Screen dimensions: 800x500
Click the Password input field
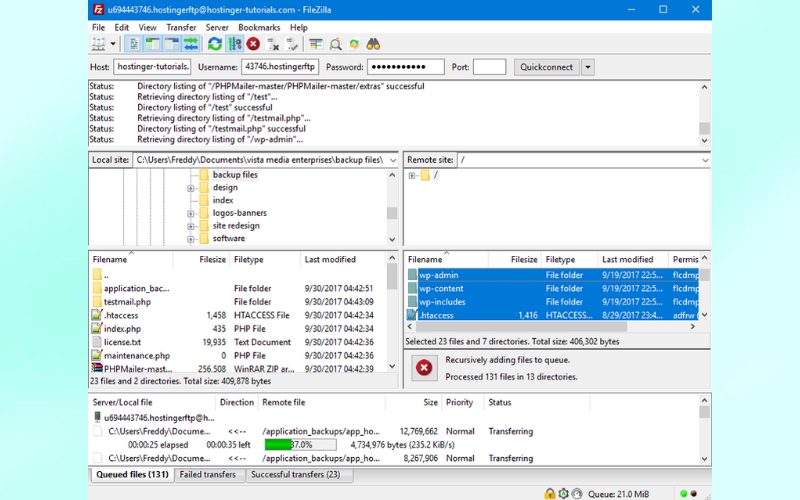pyautogui.click(x=406, y=67)
